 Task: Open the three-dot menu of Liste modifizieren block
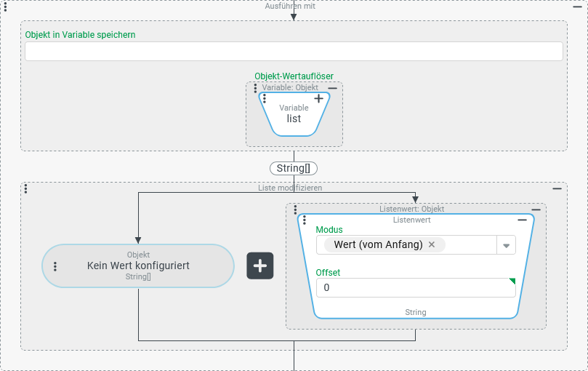pos(25,188)
